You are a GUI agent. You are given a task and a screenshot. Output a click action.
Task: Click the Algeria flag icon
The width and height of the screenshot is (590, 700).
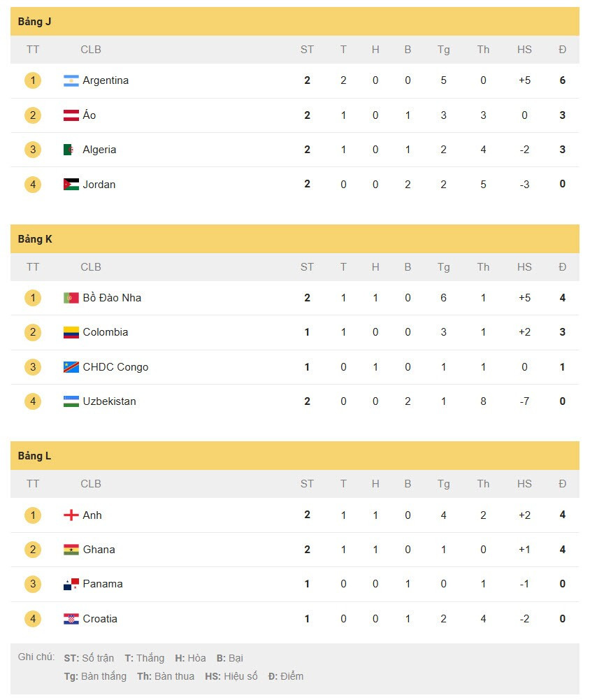coord(71,150)
